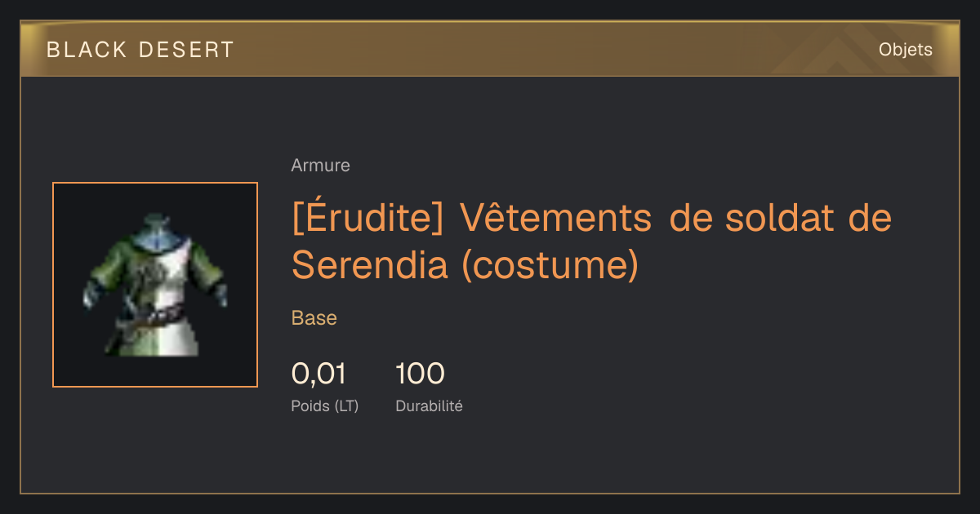Click the 0,01 weight value
This screenshot has width=980, height=514.
pos(318,374)
